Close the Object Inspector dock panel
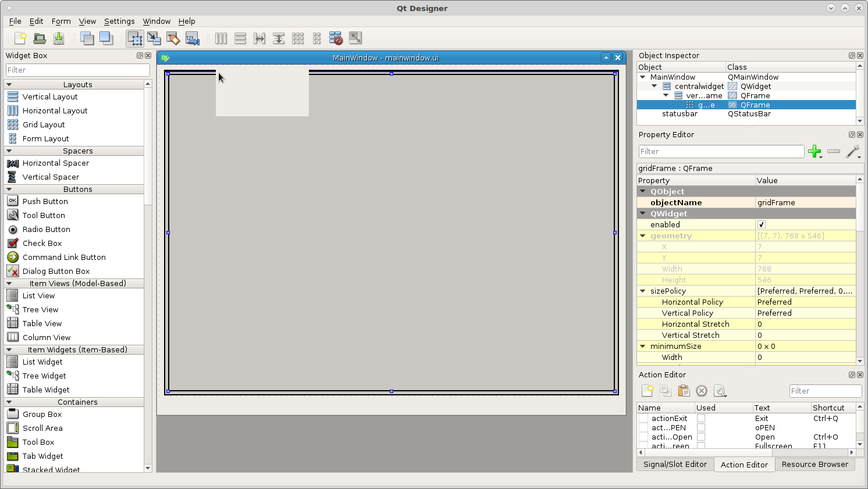Image resolution: width=868 pixels, height=489 pixels. click(x=860, y=56)
